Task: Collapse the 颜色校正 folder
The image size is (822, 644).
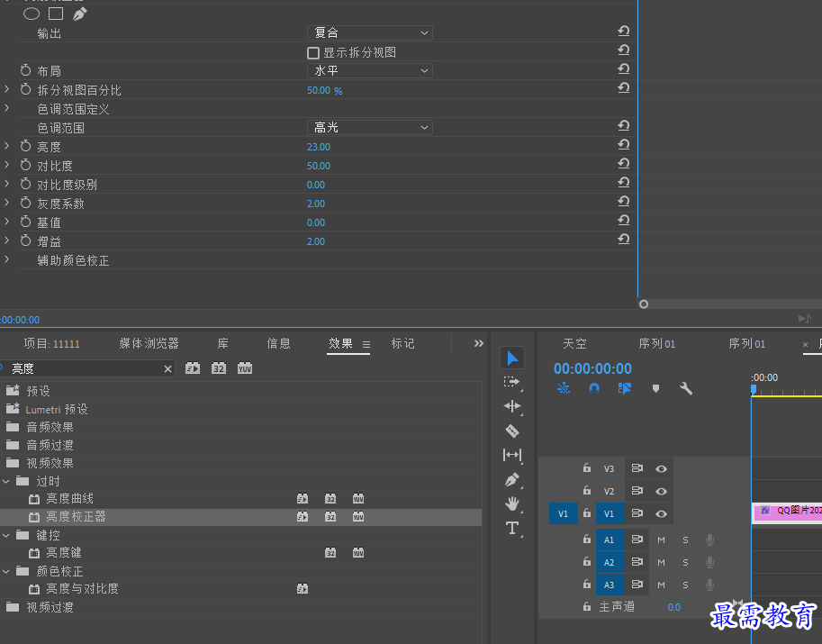Action: pyautogui.click(x=6, y=571)
